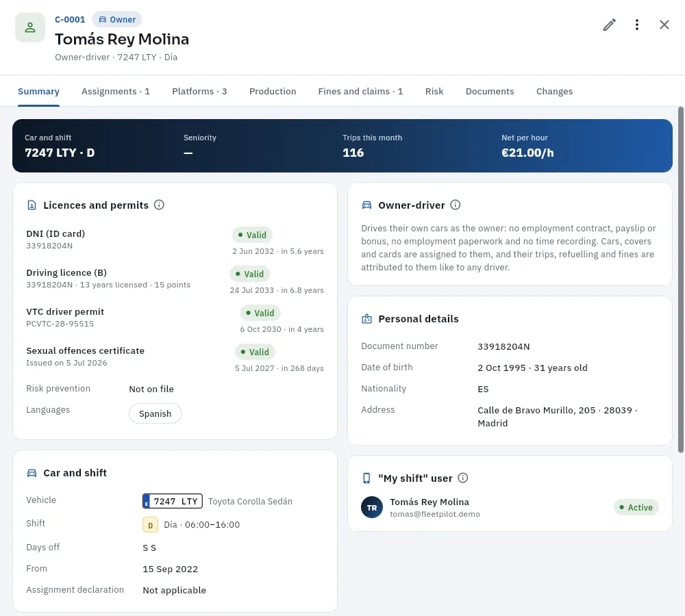Click the car icon beside Owner-driver heading
685x616 pixels.
coord(366,205)
